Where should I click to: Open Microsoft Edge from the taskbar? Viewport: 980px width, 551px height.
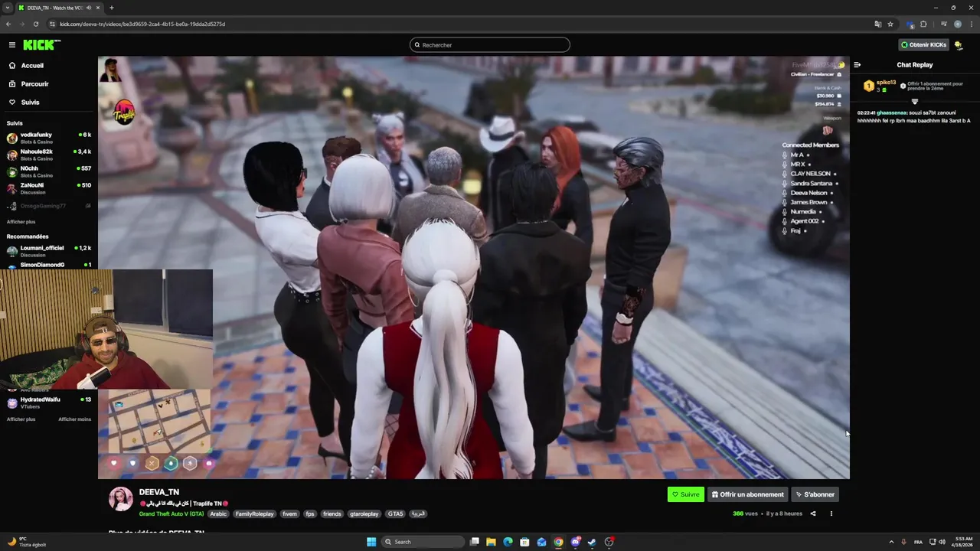click(508, 542)
